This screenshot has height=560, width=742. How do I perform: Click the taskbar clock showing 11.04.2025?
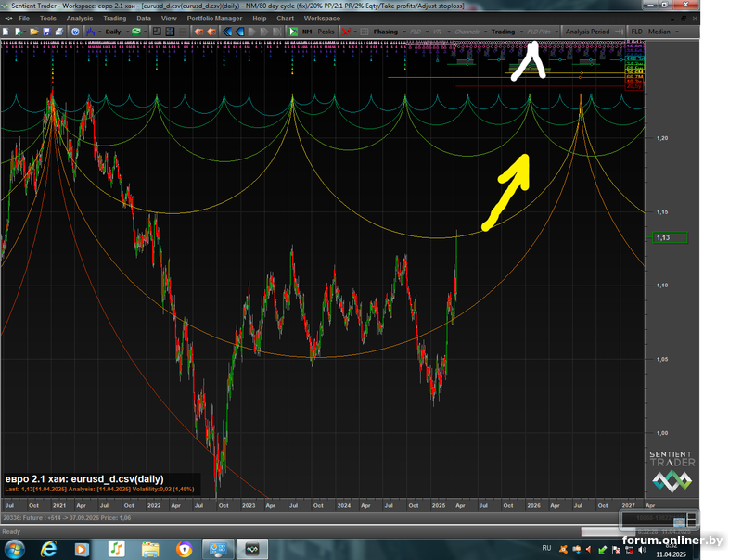coord(671,551)
